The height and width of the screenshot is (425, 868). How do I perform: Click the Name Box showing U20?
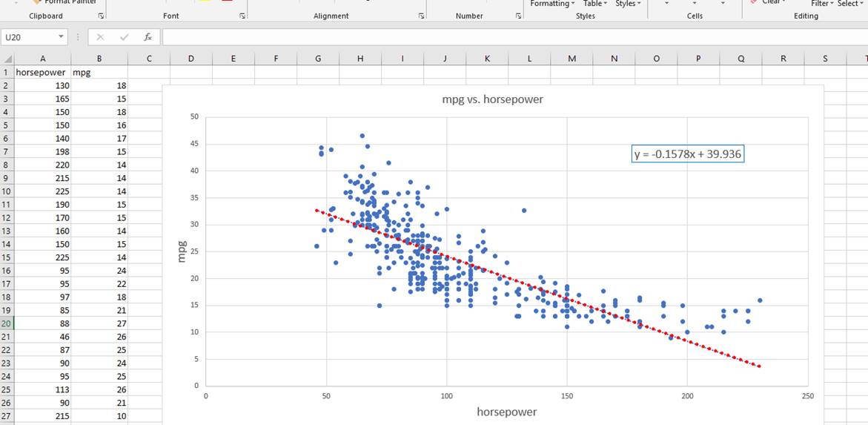click(29, 37)
